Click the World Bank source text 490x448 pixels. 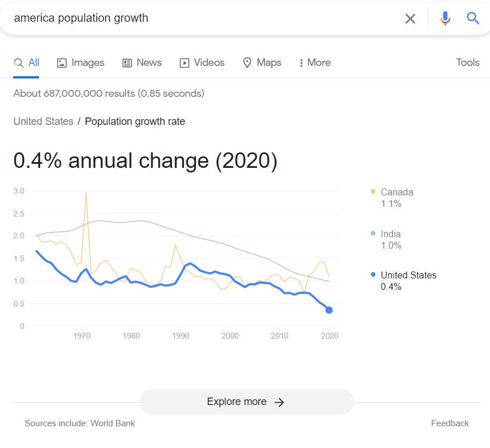[112, 423]
